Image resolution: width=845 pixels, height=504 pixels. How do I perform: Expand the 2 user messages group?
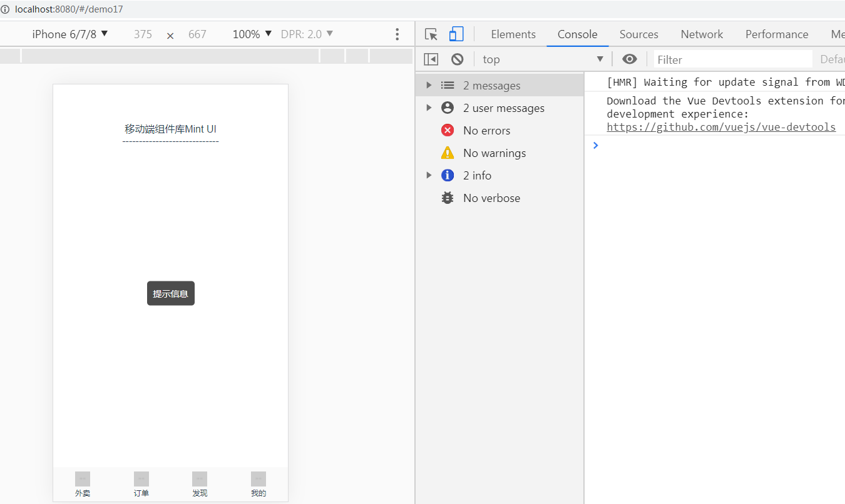pyautogui.click(x=429, y=108)
